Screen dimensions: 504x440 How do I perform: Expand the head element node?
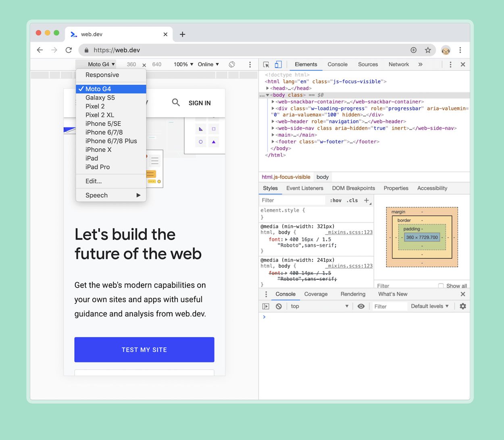tap(267, 88)
